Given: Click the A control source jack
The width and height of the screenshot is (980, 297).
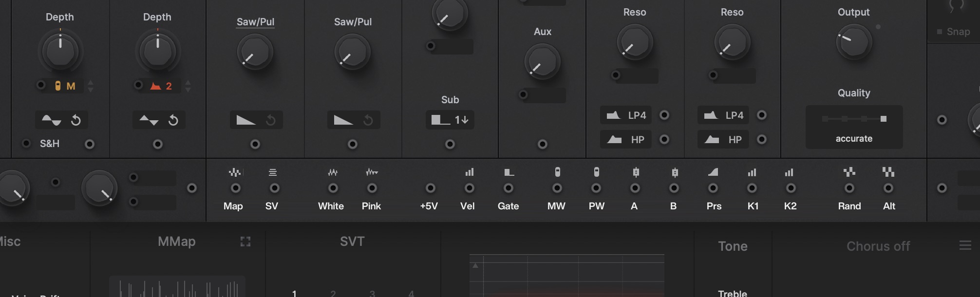Looking at the screenshot, I should pyautogui.click(x=635, y=188).
